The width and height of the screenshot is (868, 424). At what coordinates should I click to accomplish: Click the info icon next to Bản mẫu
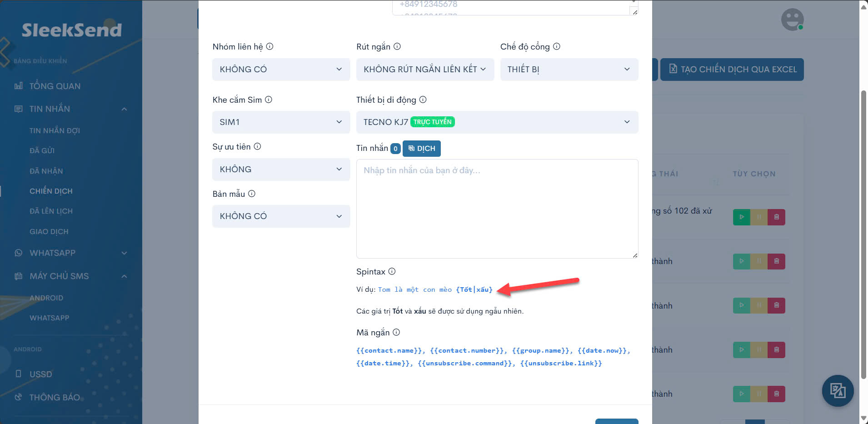point(251,194)
